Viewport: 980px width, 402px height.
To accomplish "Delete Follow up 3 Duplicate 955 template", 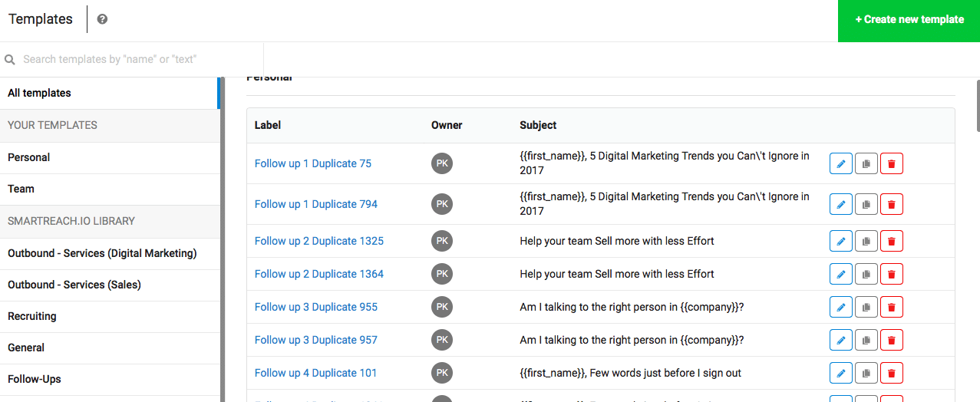I will pyautogui.click(x=892, y=307).
